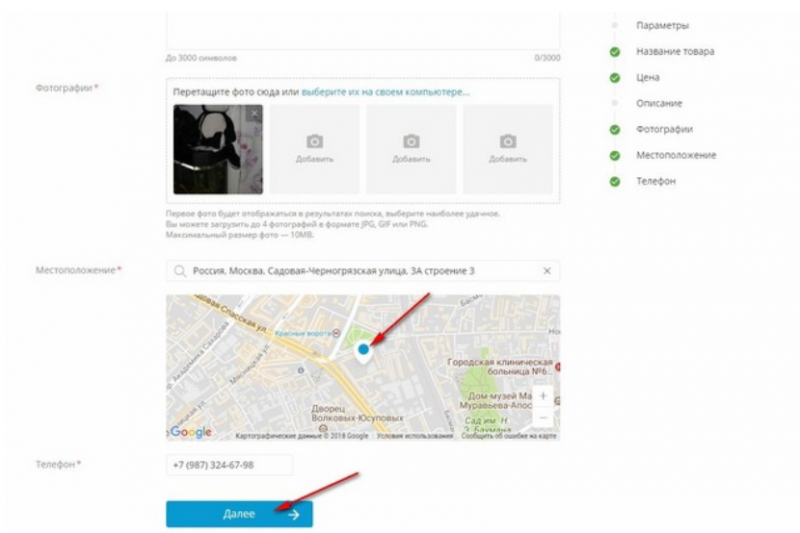Remove the uploaded photo with the X icon
Image resolution: width=800 pixels, height=533 pixels.
(x=254, y=113)
